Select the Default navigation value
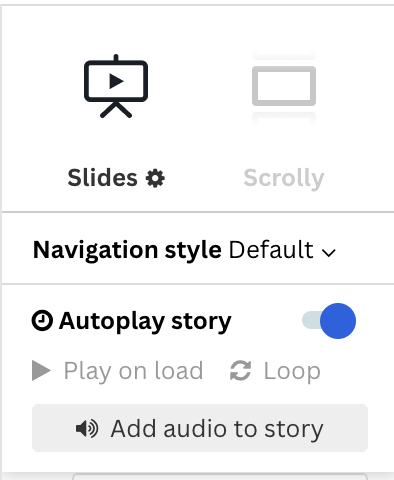 point(271,250)
